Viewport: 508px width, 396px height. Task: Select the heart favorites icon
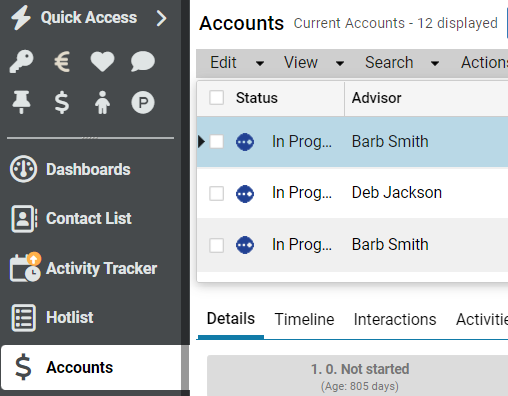102,62
